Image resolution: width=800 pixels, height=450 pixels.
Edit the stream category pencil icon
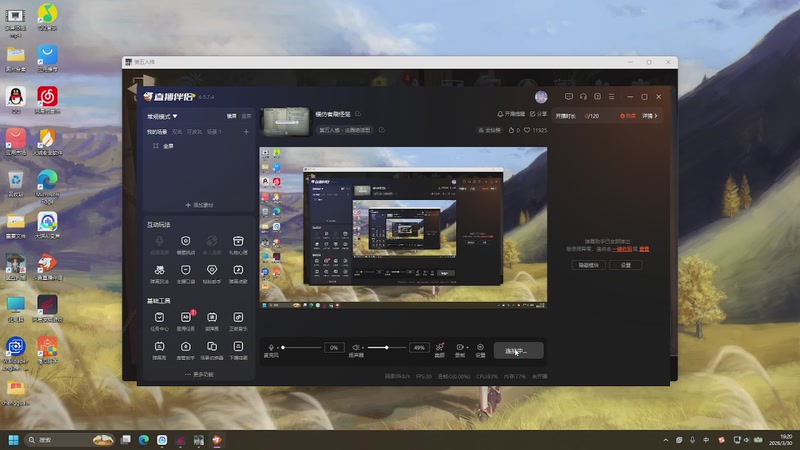click(x=382, y=130)
